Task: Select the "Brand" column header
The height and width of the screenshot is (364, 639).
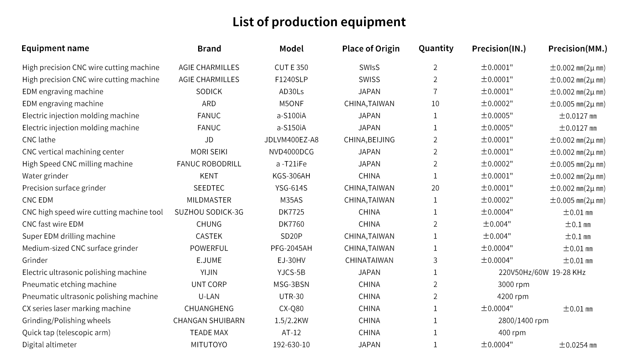Action: point(209,49)
